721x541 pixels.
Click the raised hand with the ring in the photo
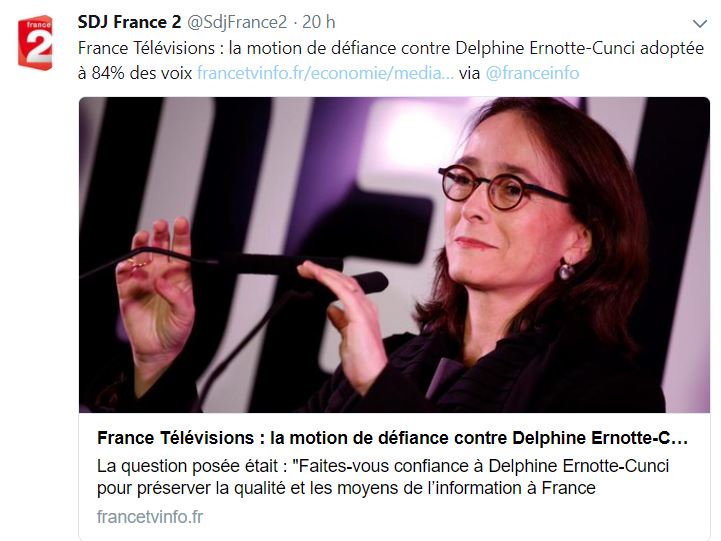click(x=154, y=287)
